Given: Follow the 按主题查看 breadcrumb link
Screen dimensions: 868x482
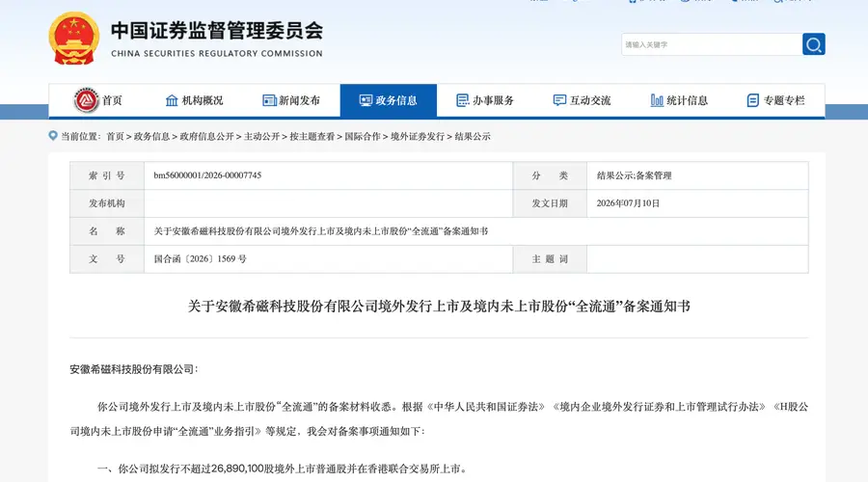Looking at the screenshot, I should 312,137.
